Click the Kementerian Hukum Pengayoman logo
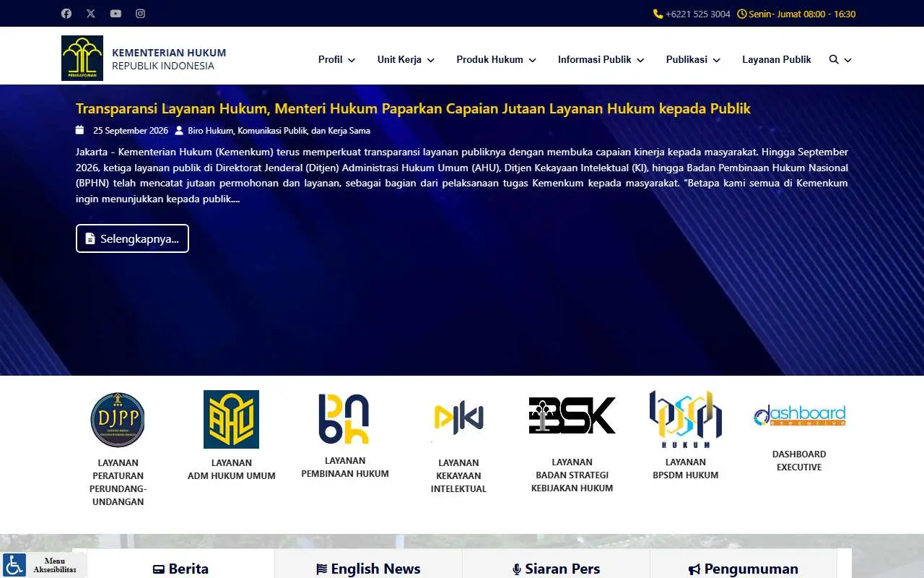Image resolution: width=924 pixels, height=578 pixels. pyautogui.click(x=82, y=58)
